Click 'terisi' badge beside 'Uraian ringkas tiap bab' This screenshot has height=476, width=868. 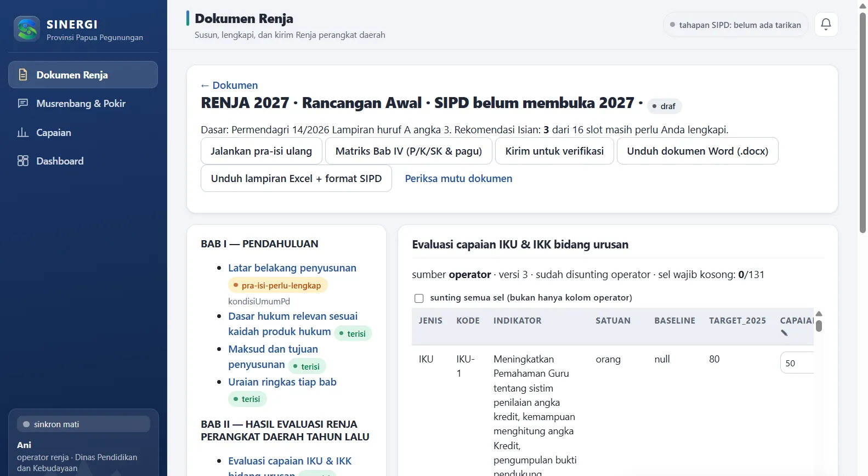247,399
